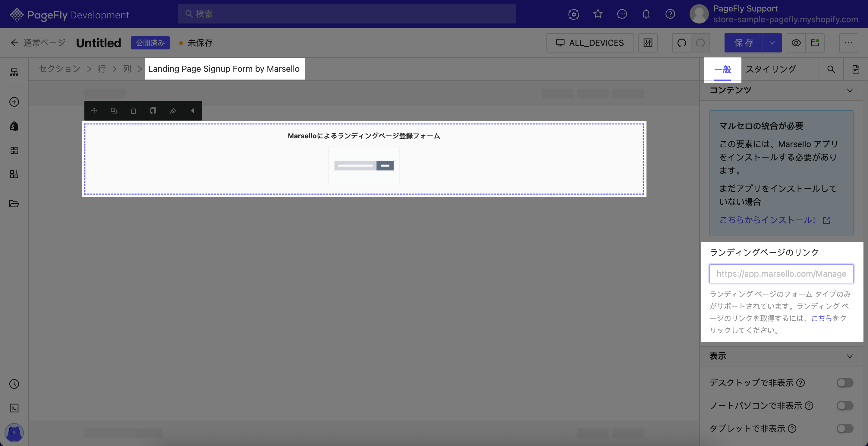868x446 pixels.
Task: Switch to the 一般 tab
Action: (722, 69)
